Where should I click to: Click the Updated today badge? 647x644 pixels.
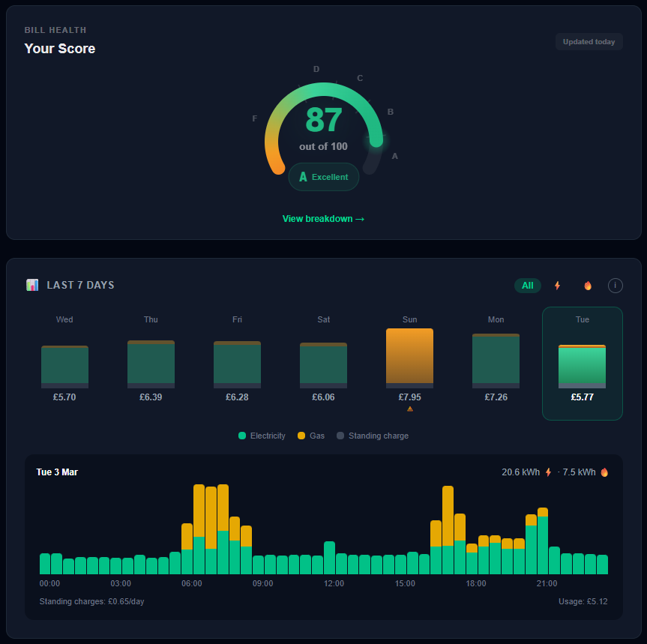pyautogui.click(x=589, y=42)
